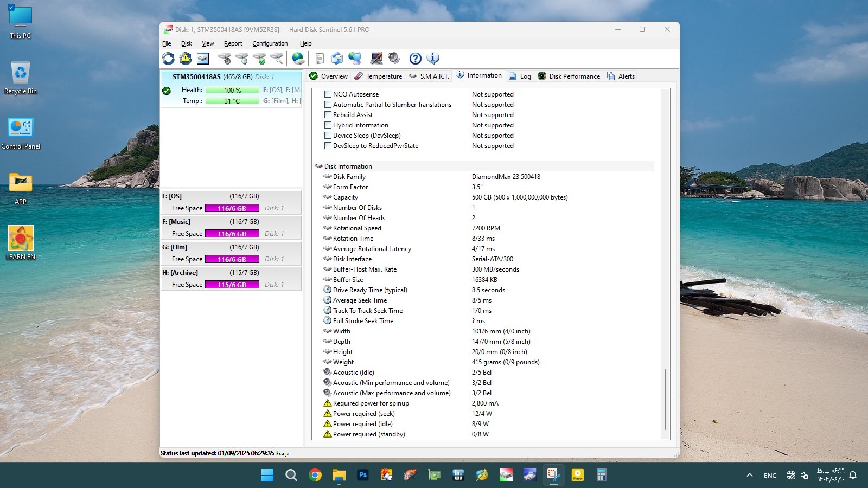868x488 pixels.
Task: Collapse the Disk Information section header
Action: coord(484,166)
